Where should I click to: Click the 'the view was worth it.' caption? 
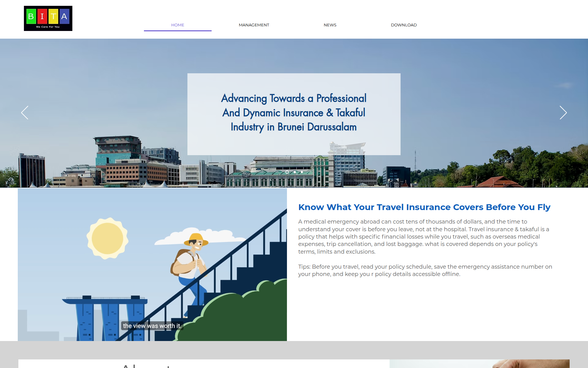point(152,326)
